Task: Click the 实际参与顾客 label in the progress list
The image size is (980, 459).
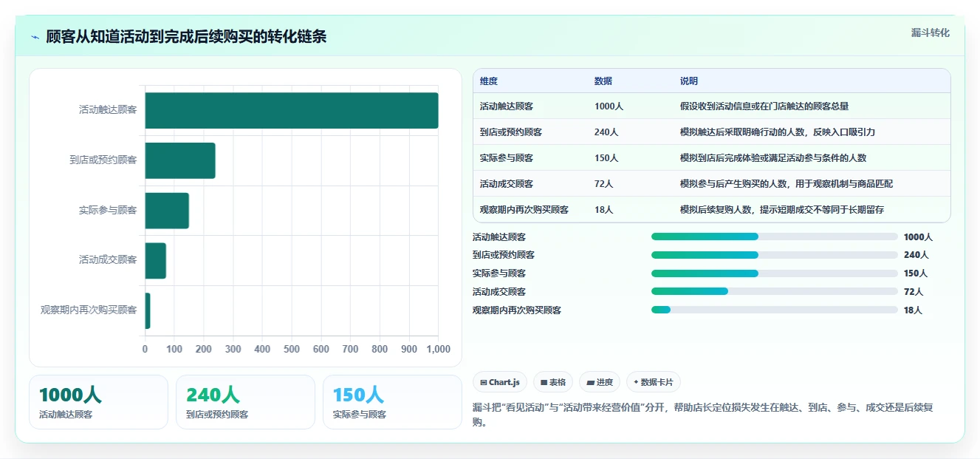Action: [x=499, y=273]
